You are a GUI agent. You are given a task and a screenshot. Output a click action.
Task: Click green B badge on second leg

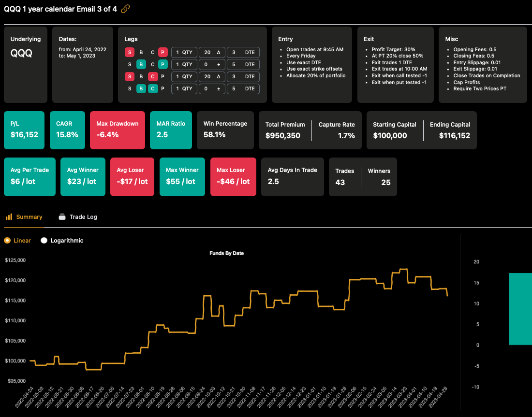tap(141, 64)
